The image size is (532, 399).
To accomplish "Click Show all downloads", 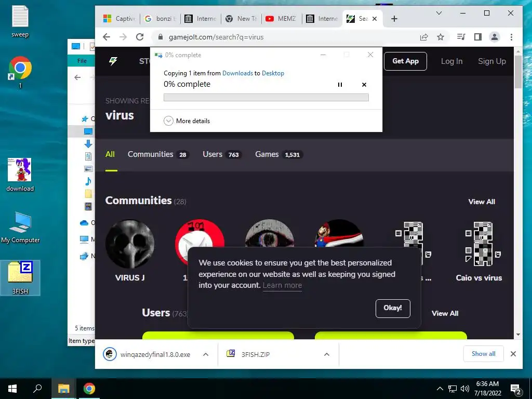I will (x=483, y=353).
